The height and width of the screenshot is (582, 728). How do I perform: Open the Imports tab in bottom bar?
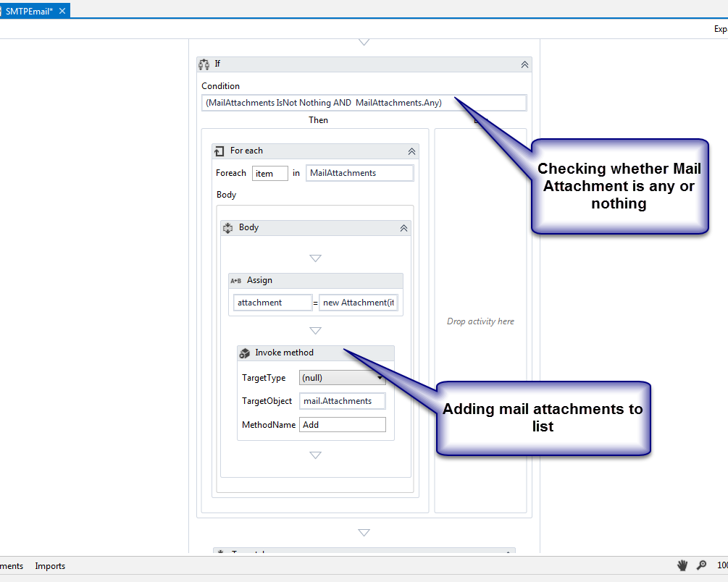[x=50, y=566]
